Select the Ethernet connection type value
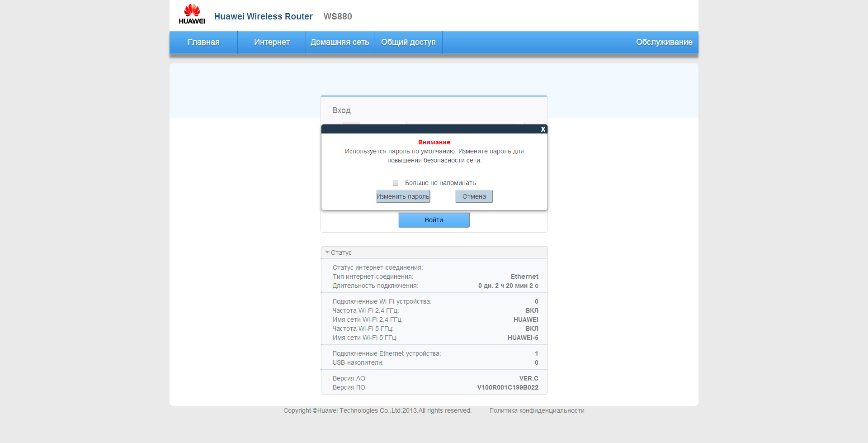This screenshot has width=868, height=443. click(524, 276)
